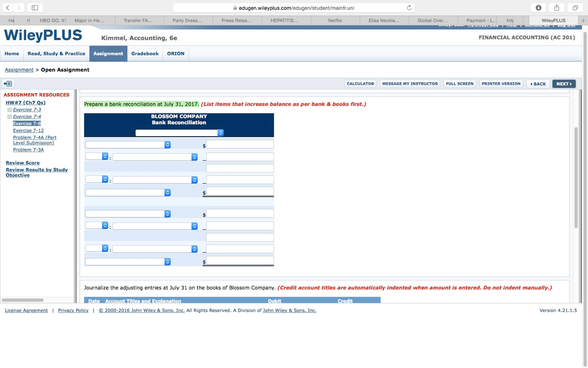Open the fourth Add/Less small dropdown
This screenshot has width=588, height=368.
tap(97, 248)
